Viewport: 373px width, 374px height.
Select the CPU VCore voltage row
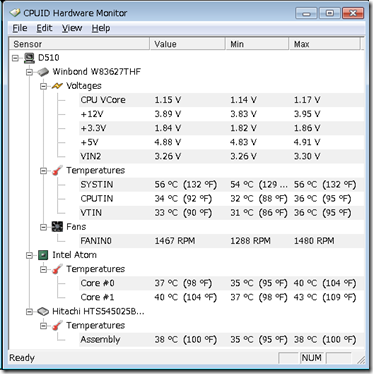tap(221, 100)
